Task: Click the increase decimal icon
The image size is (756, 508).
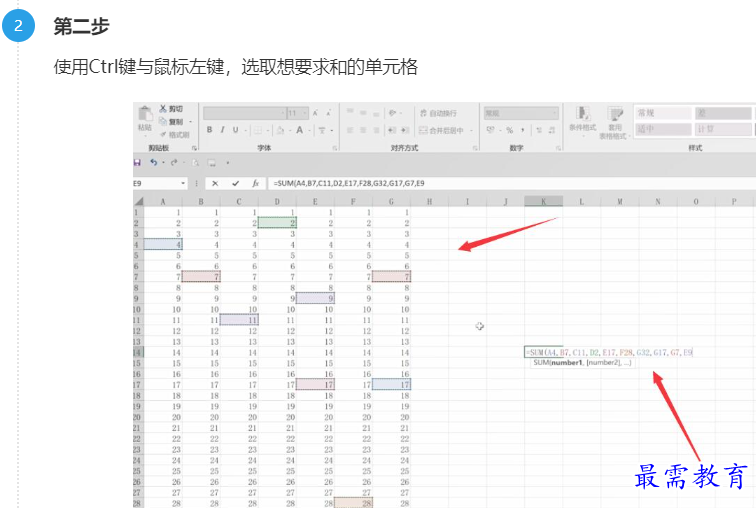Action: click(x=539, y=130)
